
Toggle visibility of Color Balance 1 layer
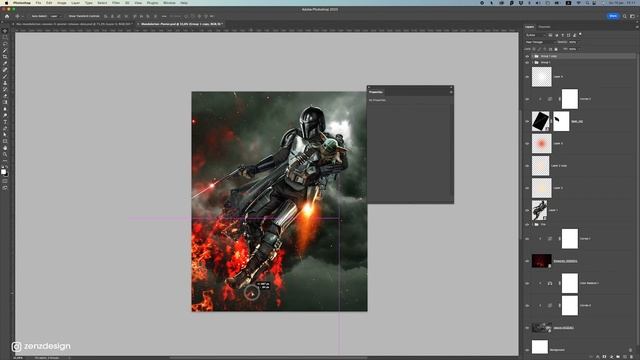[527, 283]
